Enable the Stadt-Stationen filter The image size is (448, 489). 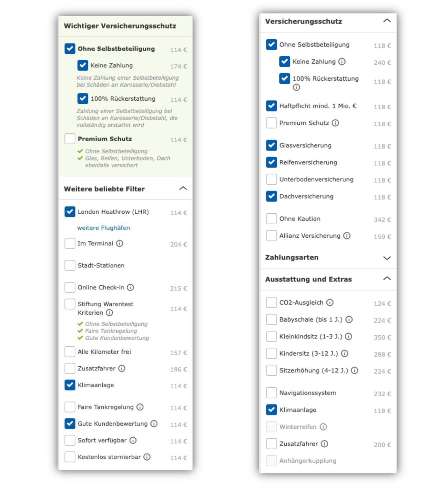[70, 265]
